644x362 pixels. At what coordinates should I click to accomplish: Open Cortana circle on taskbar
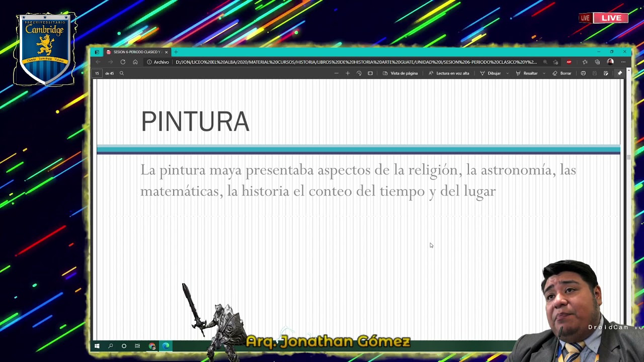pos(124,346)
